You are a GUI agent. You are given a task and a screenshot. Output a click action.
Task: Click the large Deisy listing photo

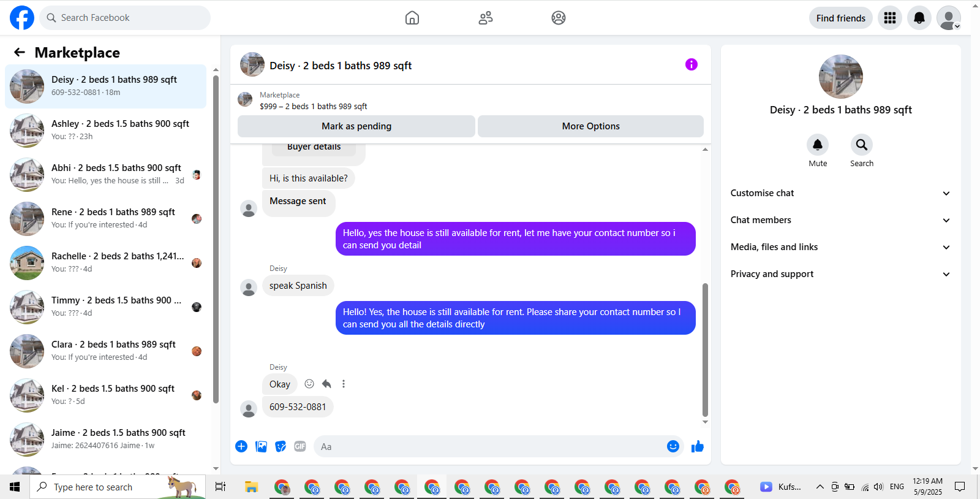(x=841, y=77)
